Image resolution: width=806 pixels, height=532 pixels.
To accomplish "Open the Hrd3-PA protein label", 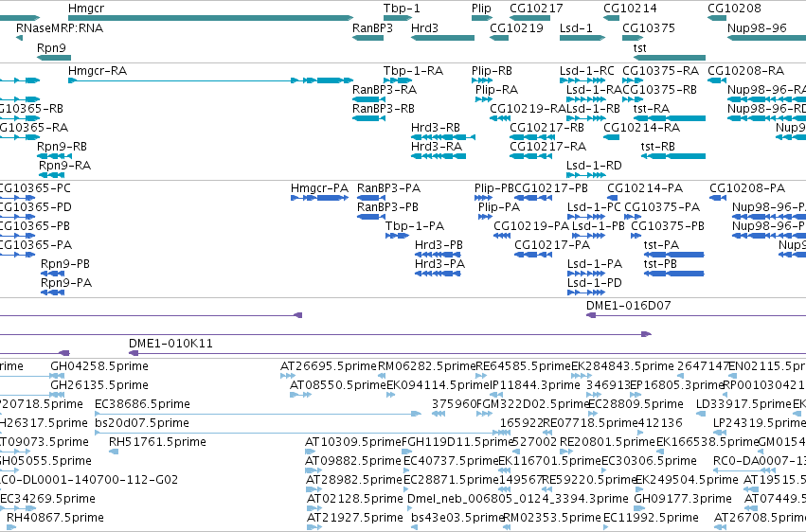I will point(440,264).
